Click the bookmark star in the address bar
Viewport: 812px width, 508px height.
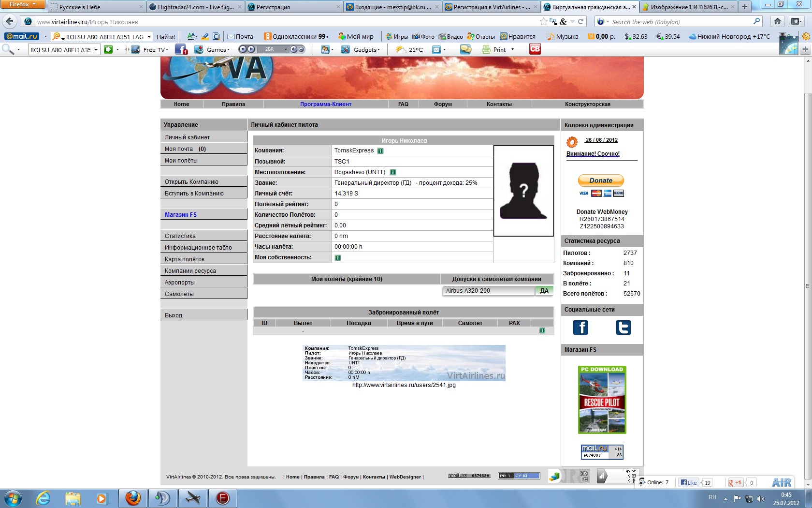(544, 21)
